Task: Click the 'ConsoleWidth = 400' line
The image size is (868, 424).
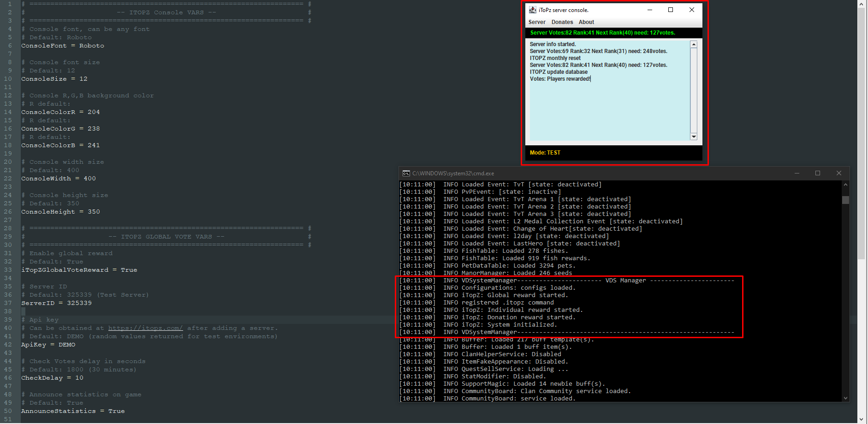Action: 59,179
